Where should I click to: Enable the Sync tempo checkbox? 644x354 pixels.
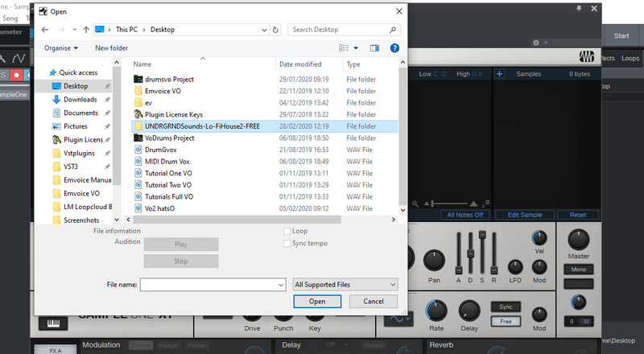pos(287,244)
